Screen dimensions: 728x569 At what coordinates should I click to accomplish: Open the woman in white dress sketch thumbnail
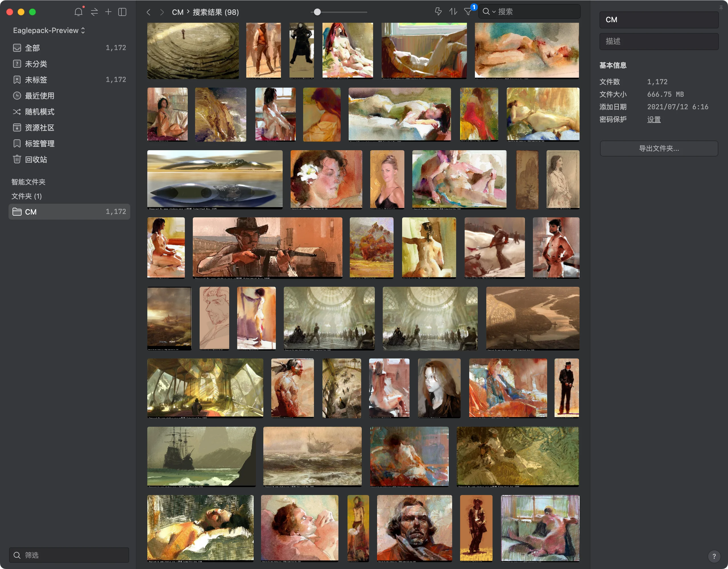[x=563, y=180]
